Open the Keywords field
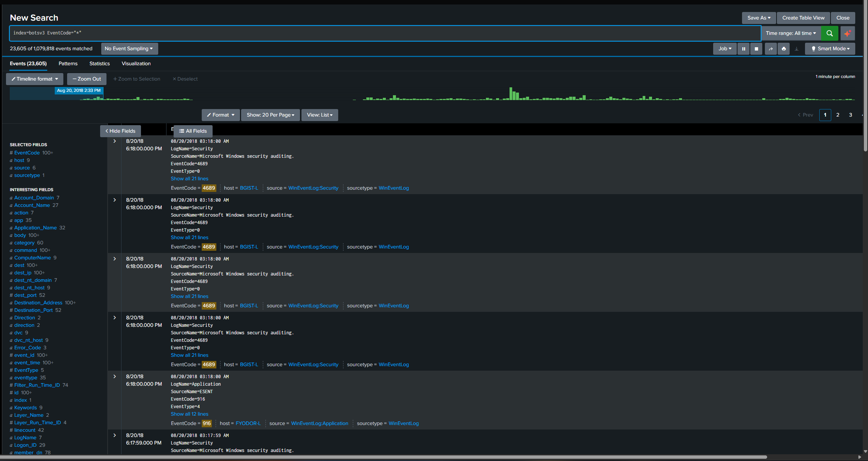This screenshot has width=868, height=461. tap(25, 408)
